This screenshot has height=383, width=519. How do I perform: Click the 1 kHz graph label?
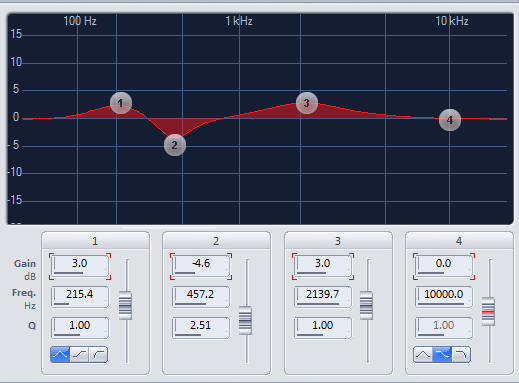point(239,21)
